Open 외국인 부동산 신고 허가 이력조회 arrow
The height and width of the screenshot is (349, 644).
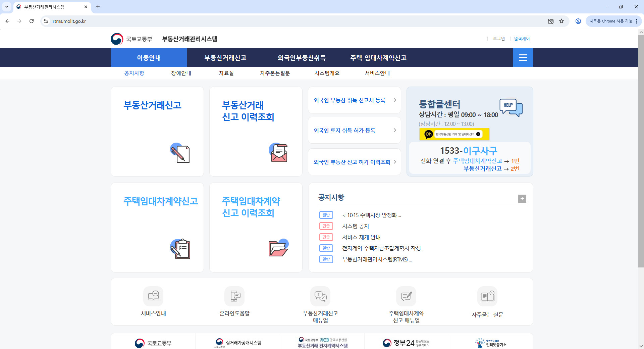pyautogui.click(x=395, y=162)
